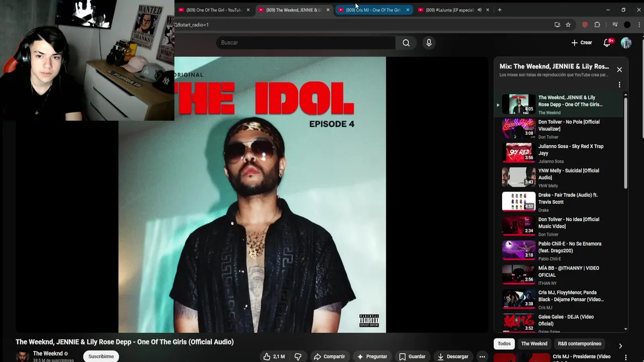This screenshot has height=362, width=644.
Task: Subscribe with the Suscribirme button
Action: (101, 356)
